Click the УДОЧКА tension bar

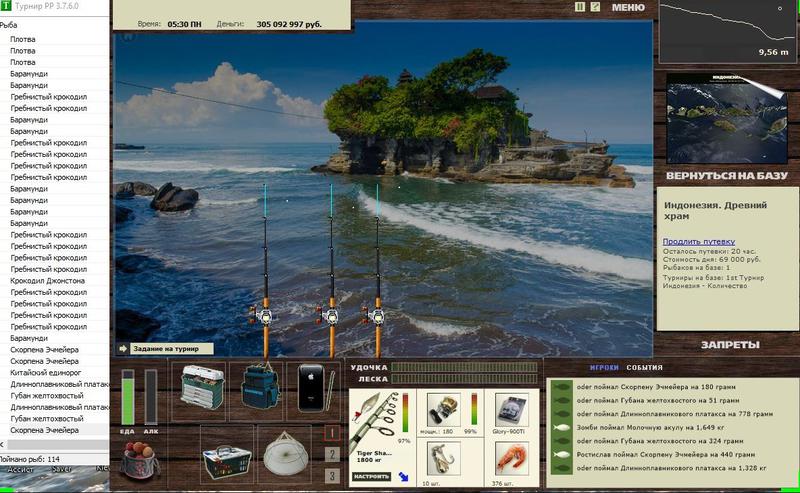pyautogui.click(x=464, y=367)
